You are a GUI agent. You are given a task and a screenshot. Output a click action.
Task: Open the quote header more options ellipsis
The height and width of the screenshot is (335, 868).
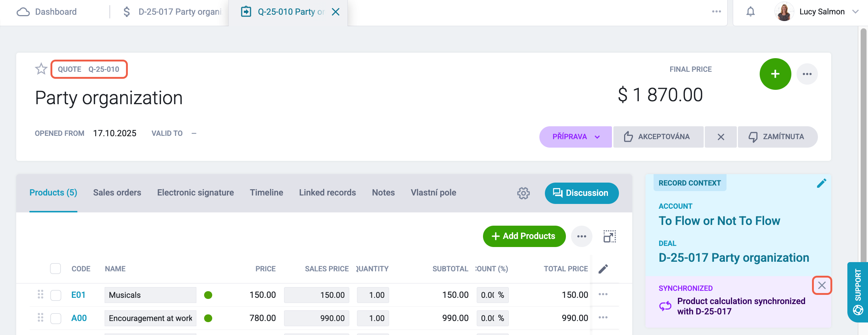point(807,74)
